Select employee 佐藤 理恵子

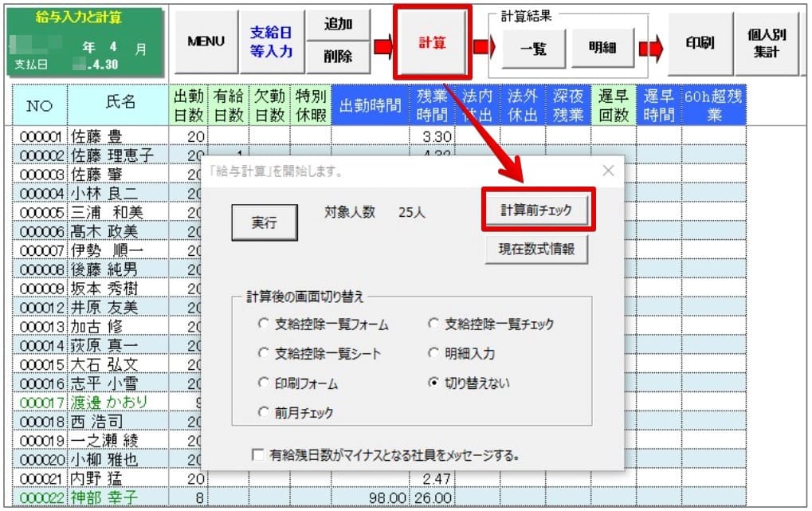(112, 155)
